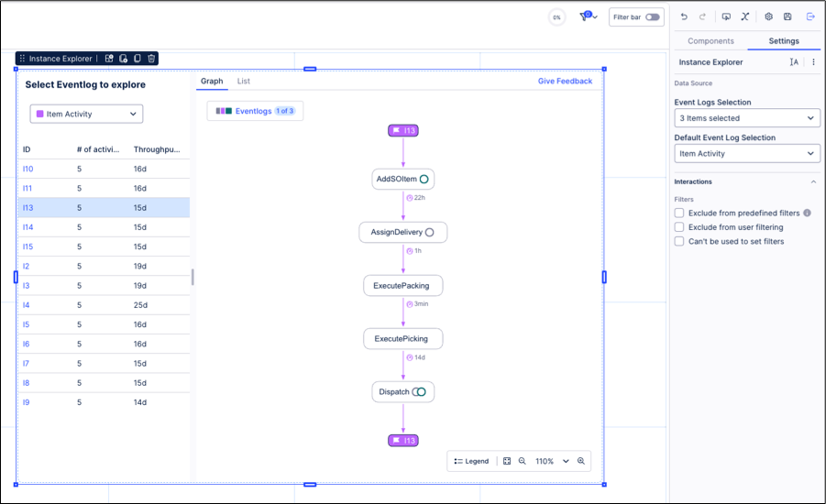Open Default Event Log Selection dropdown
The width and height of the screenshot is (826, 504).
(x=747, y=153)
